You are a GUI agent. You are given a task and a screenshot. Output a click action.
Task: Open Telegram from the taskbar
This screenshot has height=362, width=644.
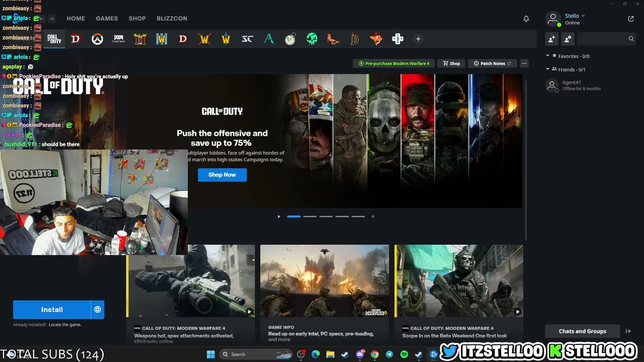389,354
